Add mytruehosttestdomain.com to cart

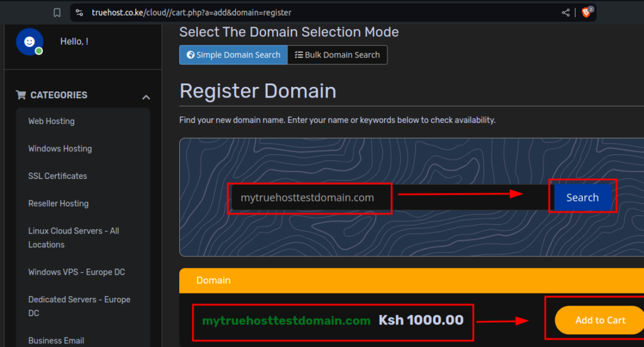point(599,321)
